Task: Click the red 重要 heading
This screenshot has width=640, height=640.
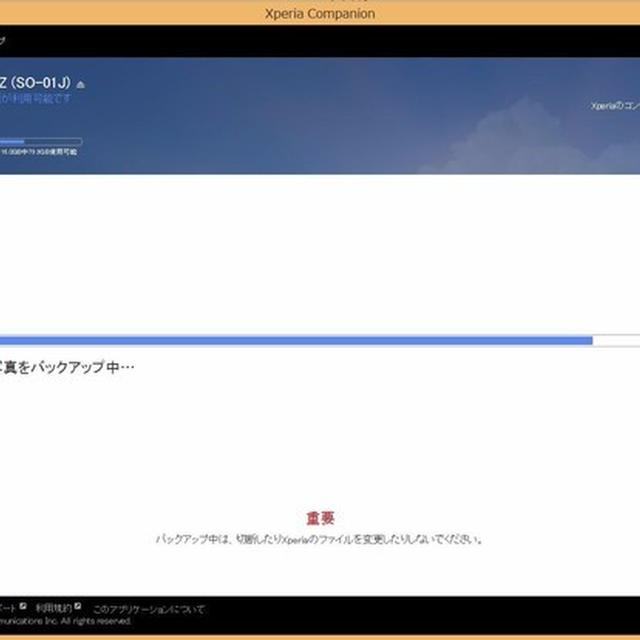Action: (320, 518)
